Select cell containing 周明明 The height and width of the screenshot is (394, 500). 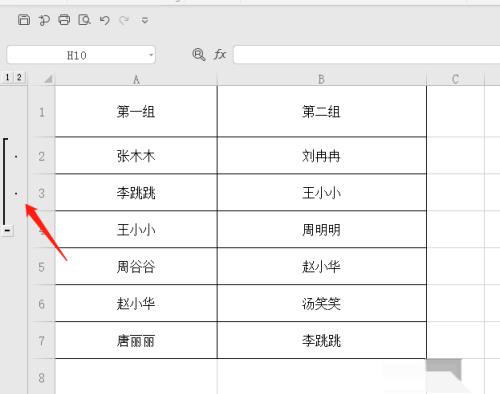(x=321, y=230)
